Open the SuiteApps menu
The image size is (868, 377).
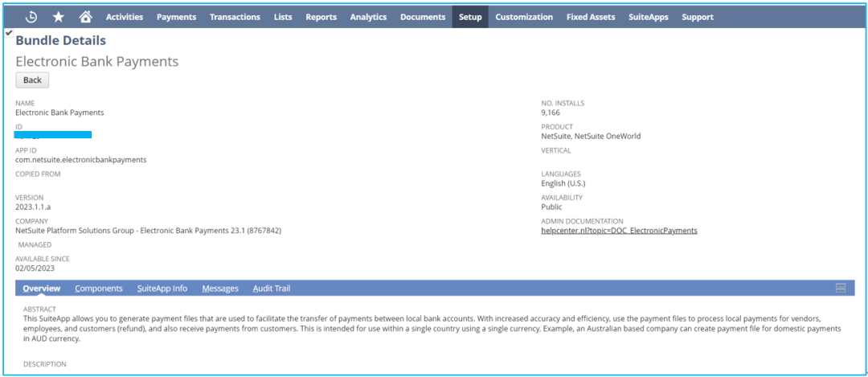649,17
